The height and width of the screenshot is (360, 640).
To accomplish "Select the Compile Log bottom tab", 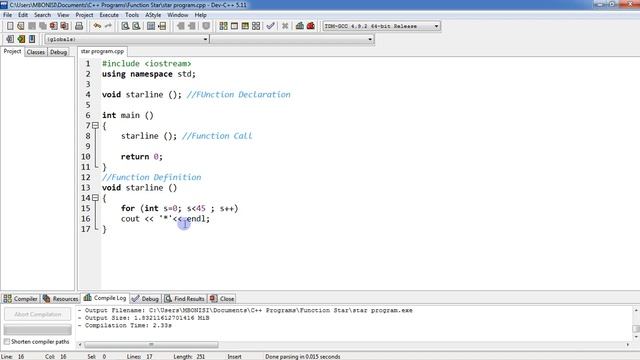I will tap(105, 298).
